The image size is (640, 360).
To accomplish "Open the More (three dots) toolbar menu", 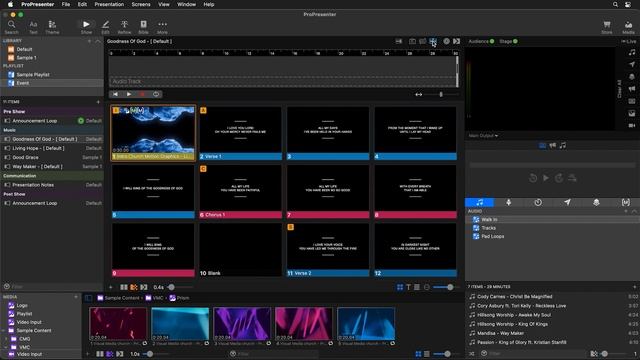I will pyautogui.click(x=162, y=27).
